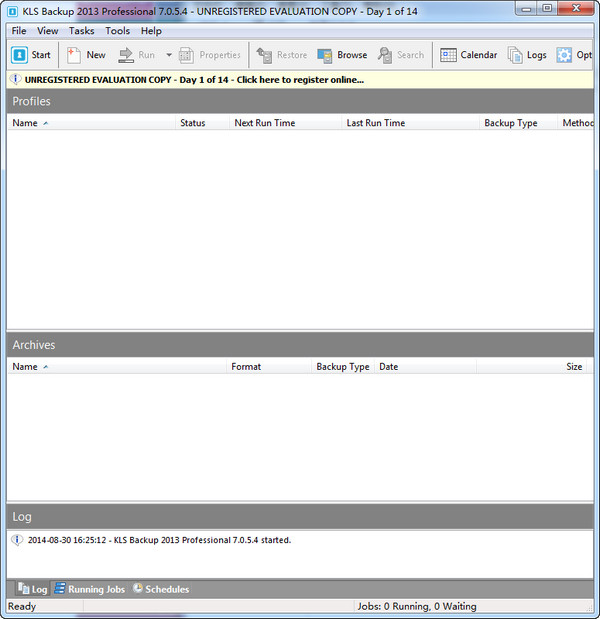Sort profiles by Method column
Image resolution: width=600 pixels, height=619 pixels.
[576, 123]
